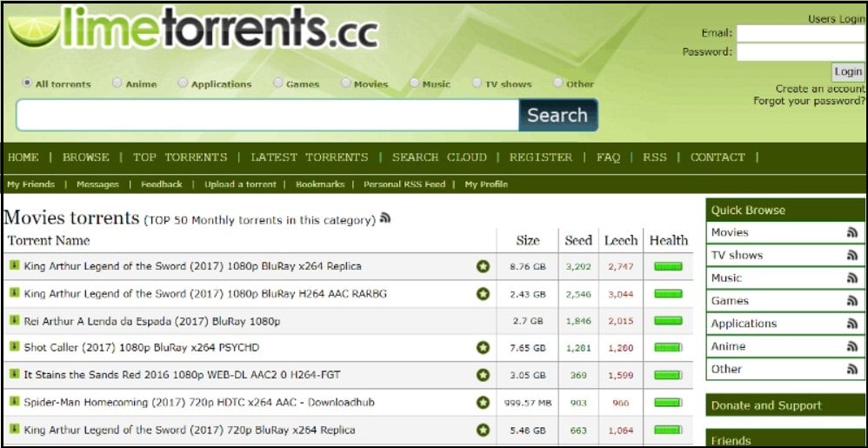Viewport: 868px width, 448px height.
Task: Click download arrow icon for King Arthur 720p Replica
Action: click(x=15, y=429)
